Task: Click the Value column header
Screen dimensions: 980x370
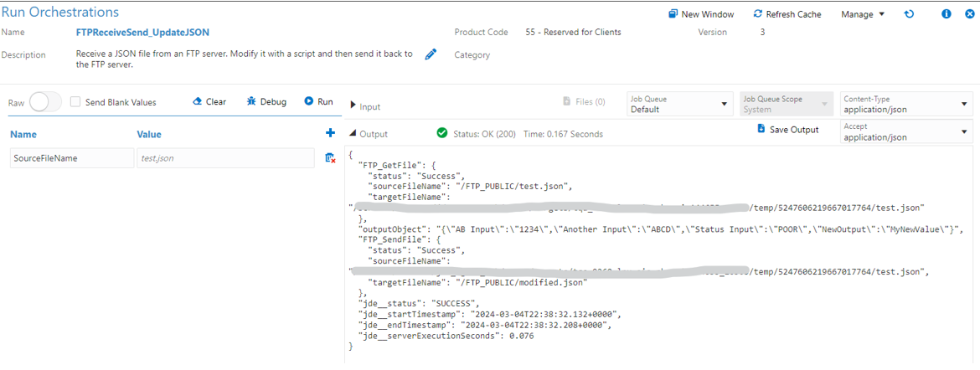Action: point(149,135)
